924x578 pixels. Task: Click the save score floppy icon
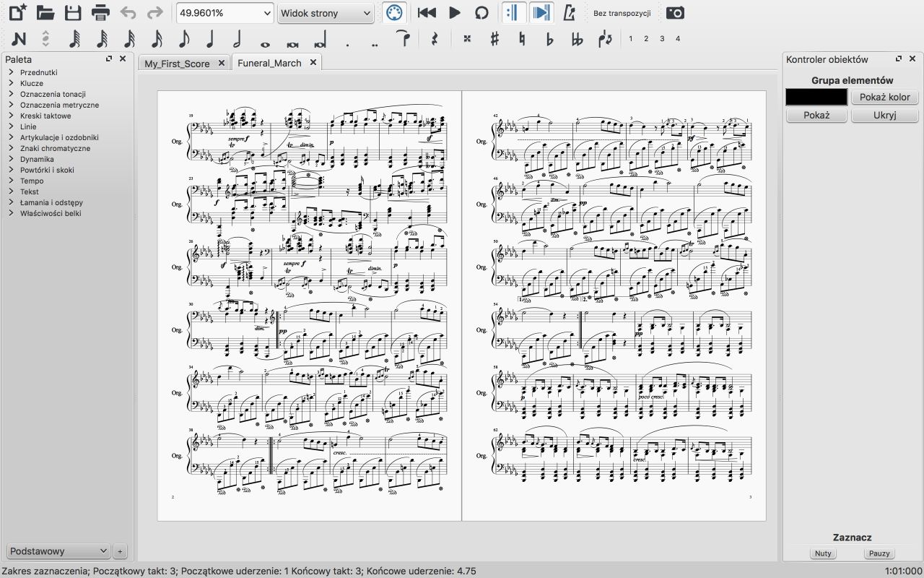[x=73, y=13]
